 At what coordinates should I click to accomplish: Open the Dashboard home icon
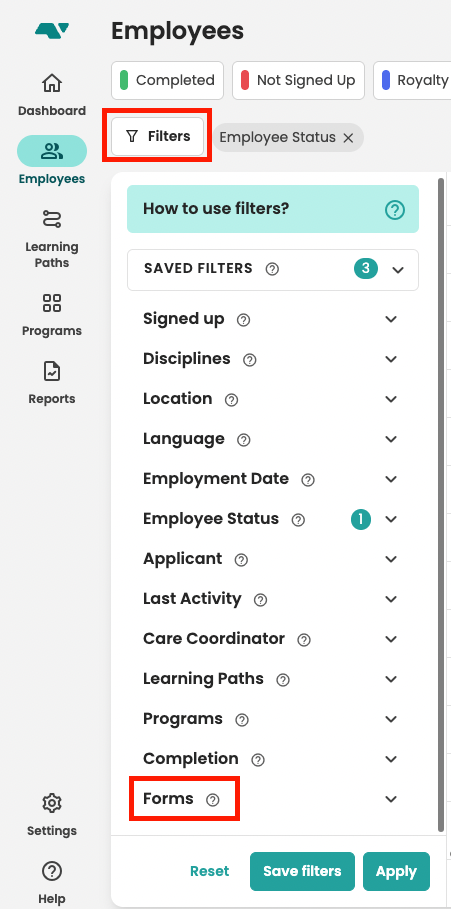pos(52,83)
